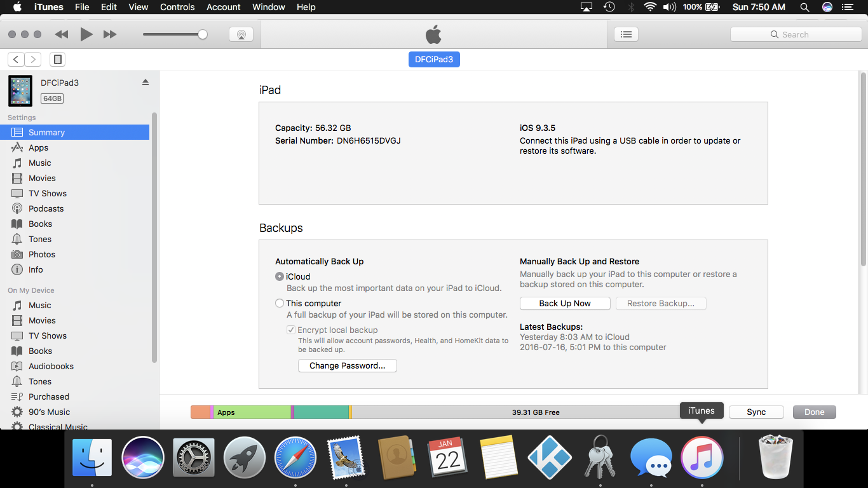Click the Sync button
The height and width of the screenshot is (488, 868).
coord(756,412)
